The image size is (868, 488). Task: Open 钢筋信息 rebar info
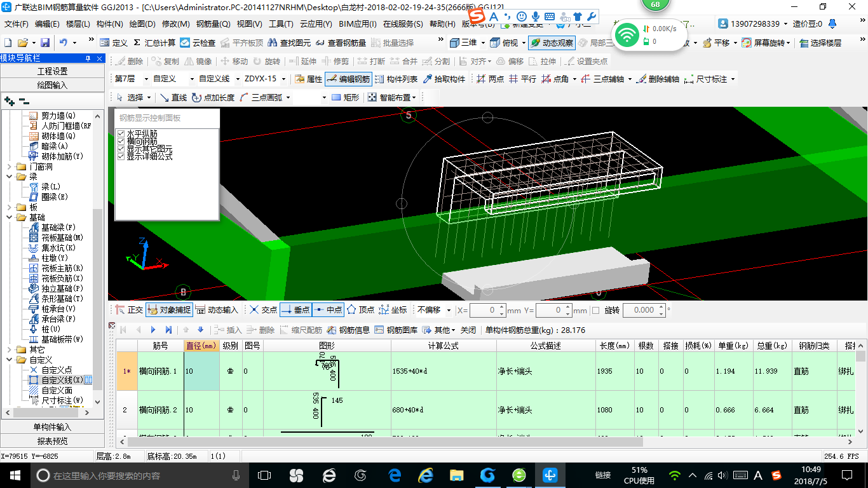348,330
